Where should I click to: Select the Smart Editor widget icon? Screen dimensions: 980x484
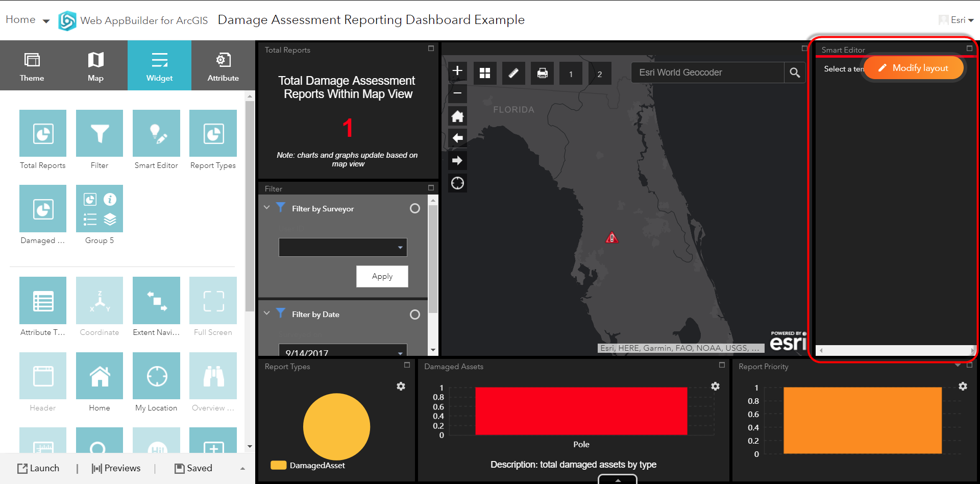(x=156, y=133)
